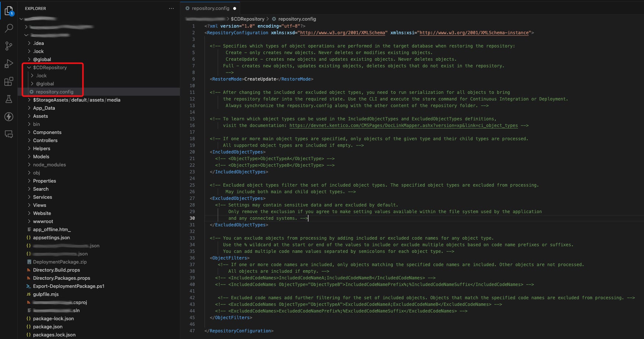644x339 pixels.
Task: Expand the Controllers folder
Action: pyautogui.click(x=45, y=141)
